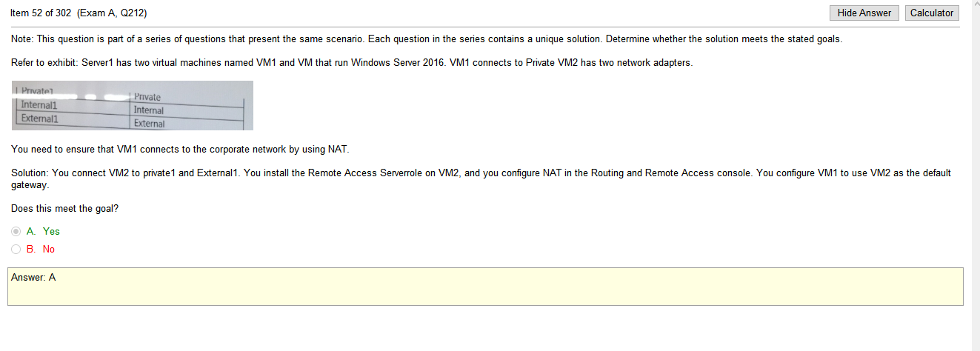Click the vertical scrollbar track
The image size is (980, 351).
(x=975, y=178)
